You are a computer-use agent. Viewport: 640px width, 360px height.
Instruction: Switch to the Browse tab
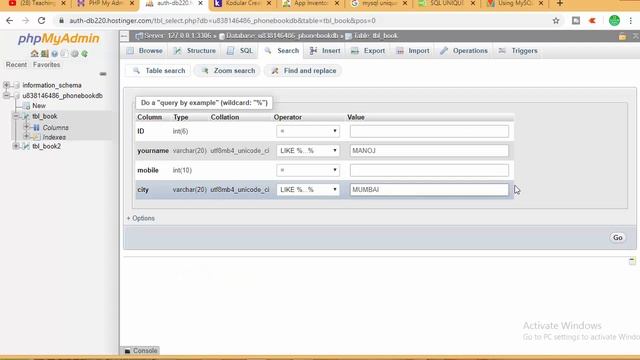(144, 51)
